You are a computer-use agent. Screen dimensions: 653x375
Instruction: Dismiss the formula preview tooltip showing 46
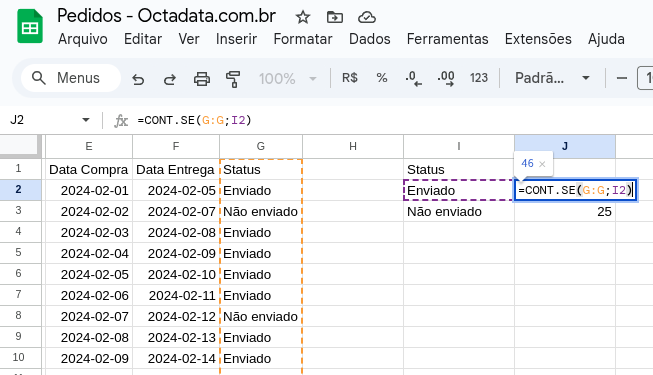[x=542, y=164]
